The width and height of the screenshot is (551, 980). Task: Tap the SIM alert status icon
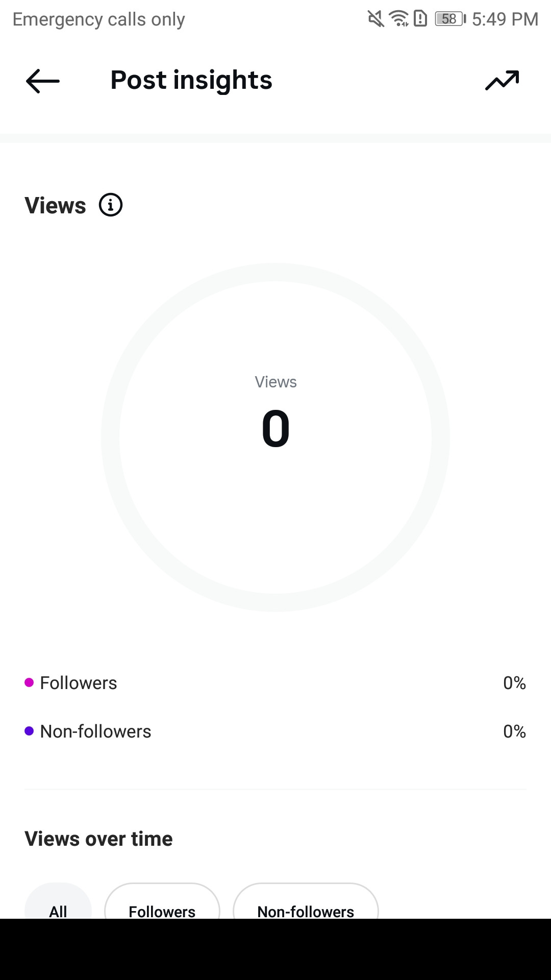(420, 19)
